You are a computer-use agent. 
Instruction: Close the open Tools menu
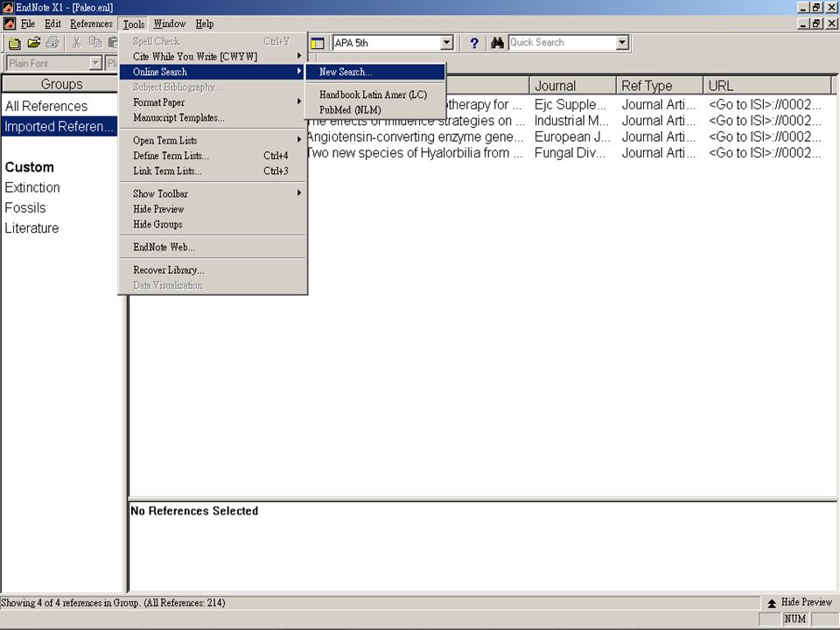point(133,24)
